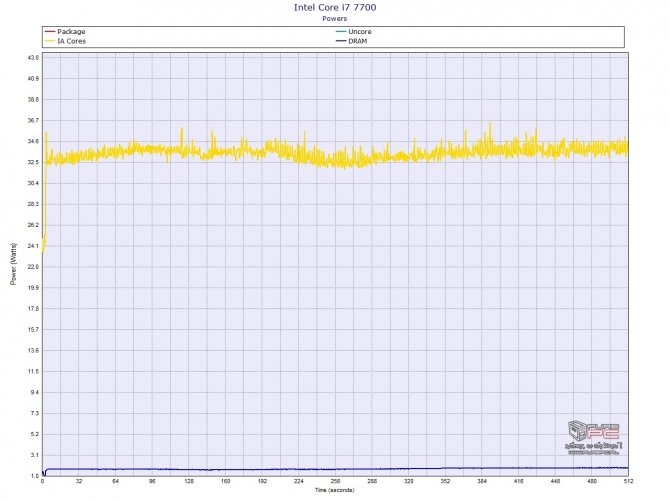The image size is (670, 502).
Task: Click the 19.9 y-axis tick label
Action: (x=34, y=288)
